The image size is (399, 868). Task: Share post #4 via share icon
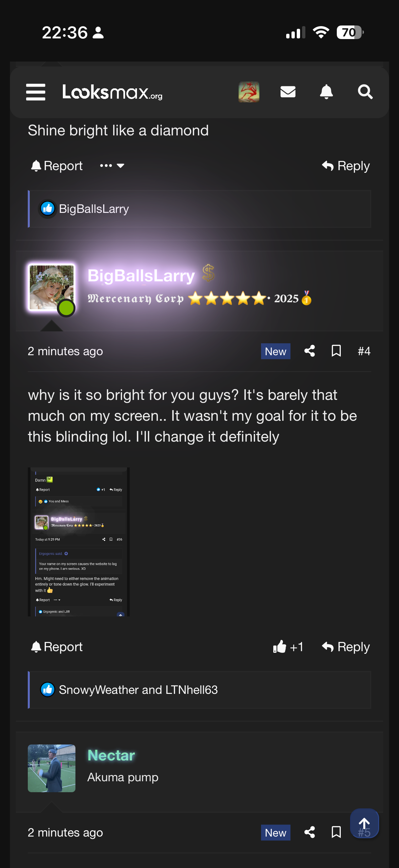pyautogui.click(x=310, y=351)
